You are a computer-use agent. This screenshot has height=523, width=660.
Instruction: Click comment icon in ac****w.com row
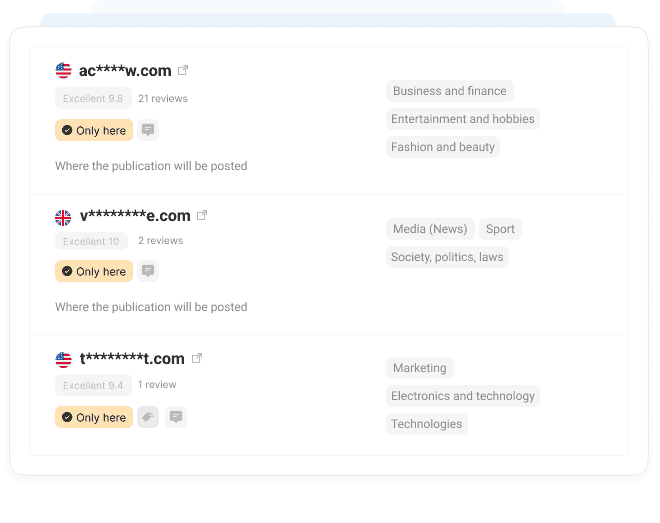point(148,130)
